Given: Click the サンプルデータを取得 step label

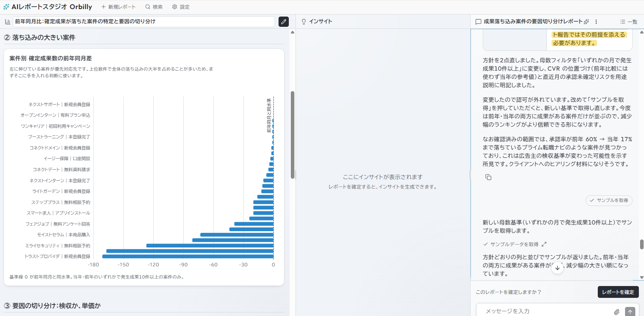Looking at the screenshot, I should point(514,244).
